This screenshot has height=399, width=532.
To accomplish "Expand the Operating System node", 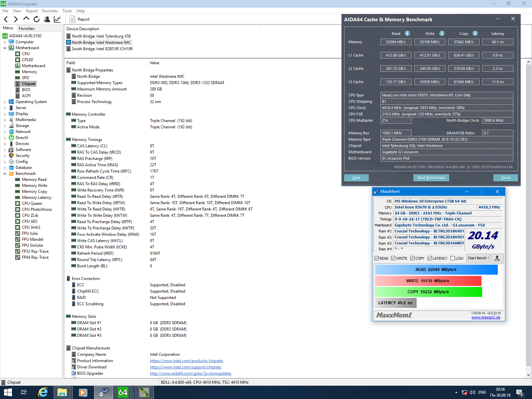I will 5,102.
